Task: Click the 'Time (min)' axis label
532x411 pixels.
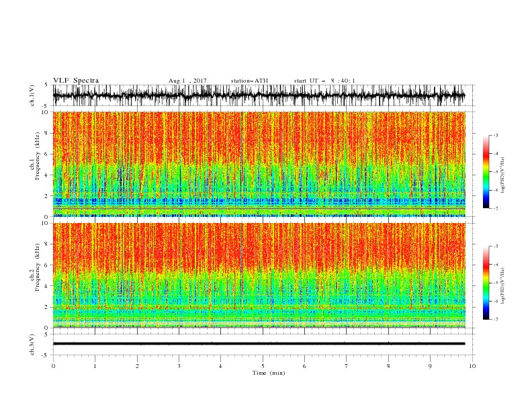Action: point(269,373)
